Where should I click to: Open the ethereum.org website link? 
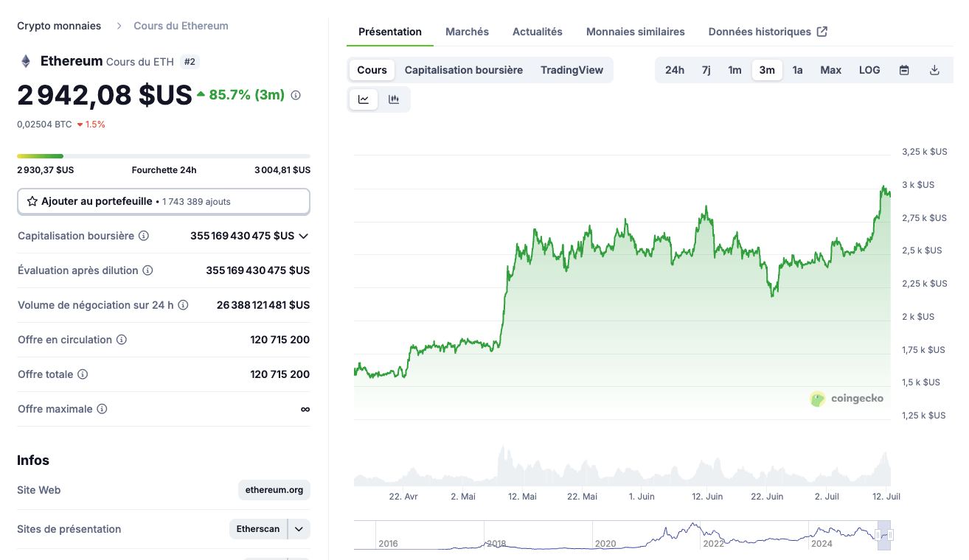point(274,490)
